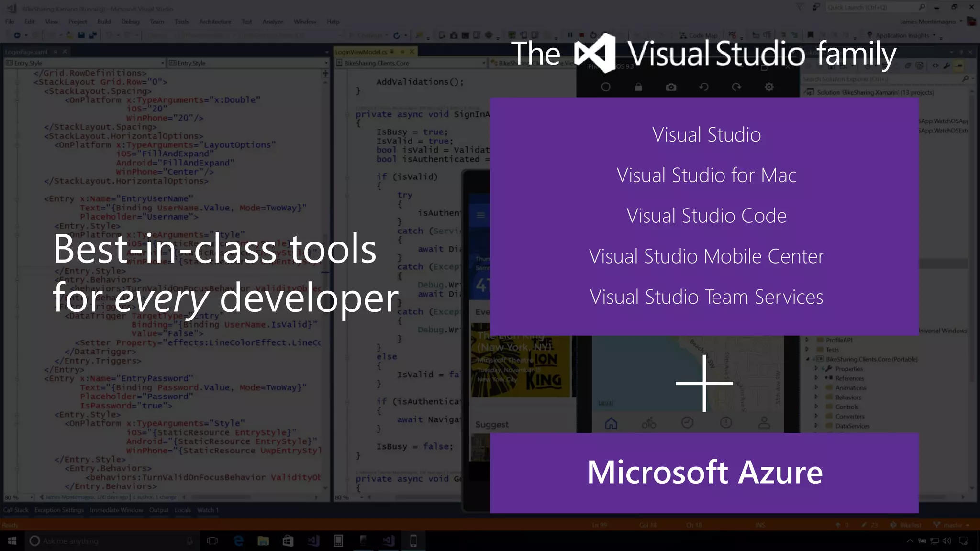Open the Debug menu

pyautogui.click(x=130, y=22)
